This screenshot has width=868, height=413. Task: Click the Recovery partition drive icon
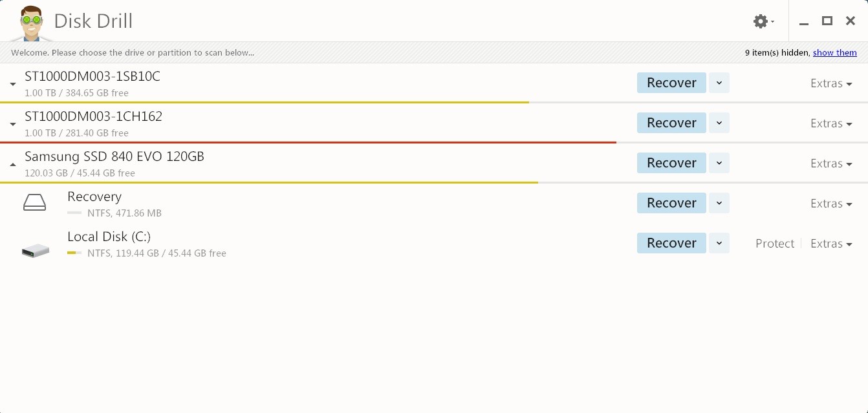(x=34, y=203)
